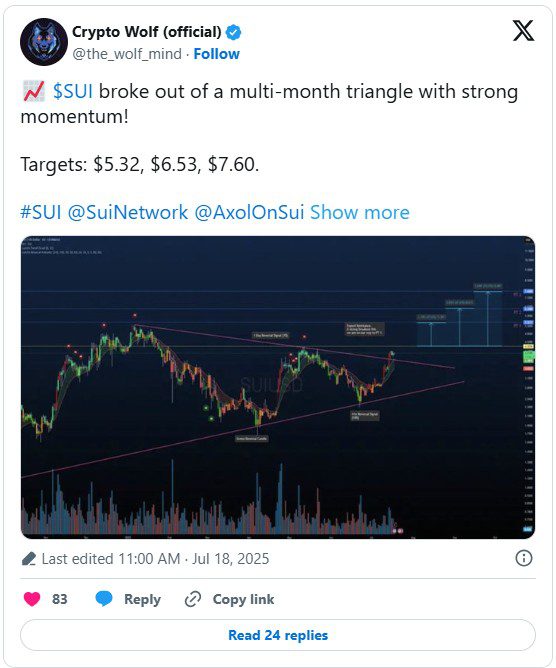Follow the @the_wolf_mind account
This screenshot has height=668, width=556.
point(216,54)
